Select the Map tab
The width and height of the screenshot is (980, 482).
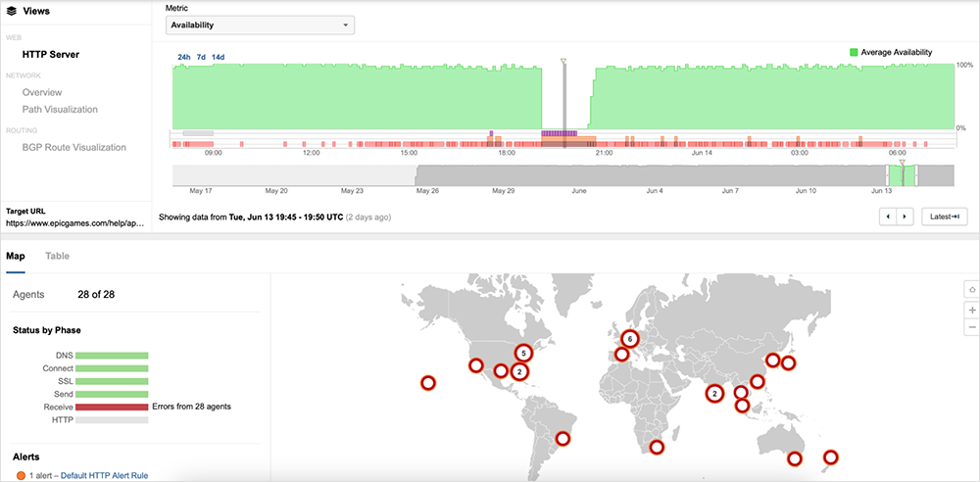16,256
